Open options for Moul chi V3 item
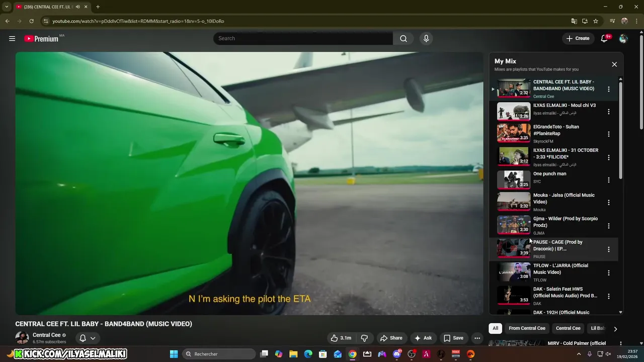Image resolution: width=644 pixels, height=362 pixels. (x=608, y=112)
